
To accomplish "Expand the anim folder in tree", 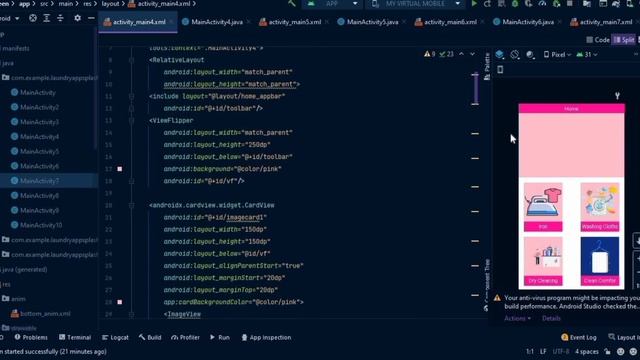I will click(x=13, y=299).
